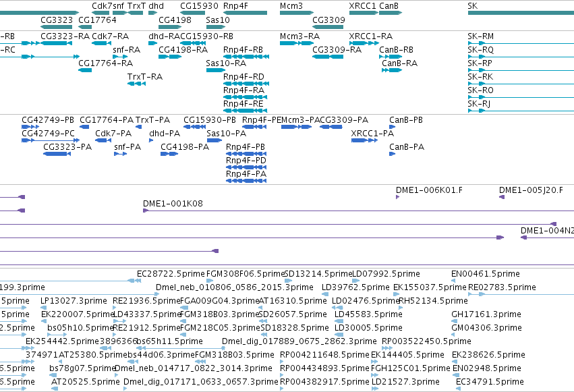Click protein Sas10-PA
574x392 pixels.
point(214,140)
